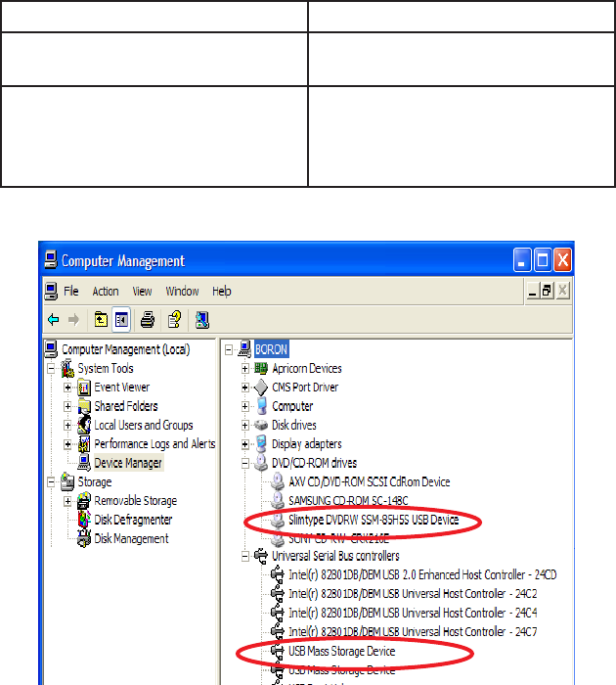Expand the Local Users and Groups node
Image resolution: width=616 pixels, height=685 pixels.
point(67,425)
